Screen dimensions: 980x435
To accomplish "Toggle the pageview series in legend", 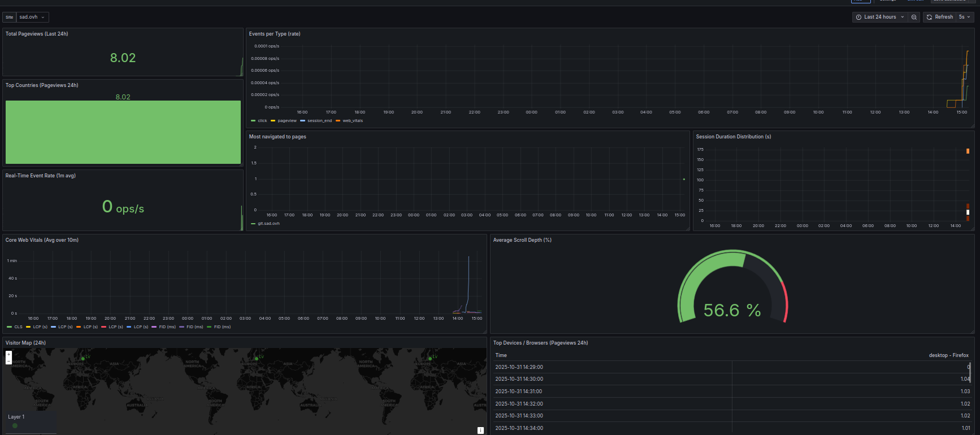I will coord(287,121).
